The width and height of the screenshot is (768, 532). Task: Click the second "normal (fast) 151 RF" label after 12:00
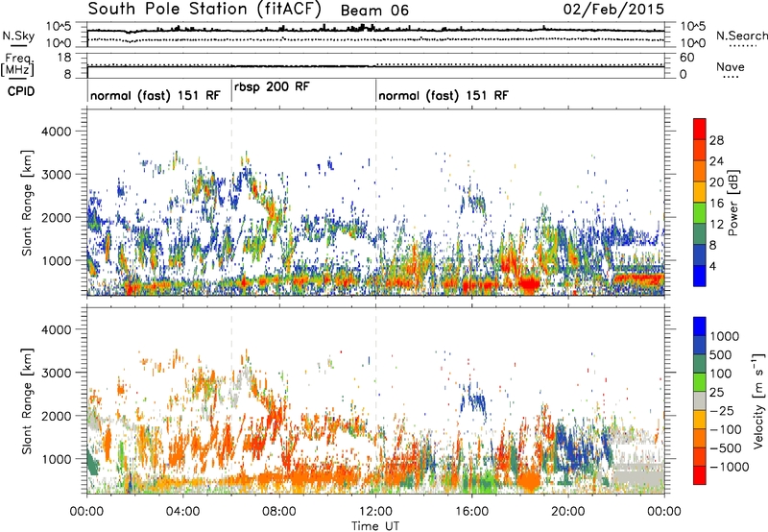click(444, 95)
